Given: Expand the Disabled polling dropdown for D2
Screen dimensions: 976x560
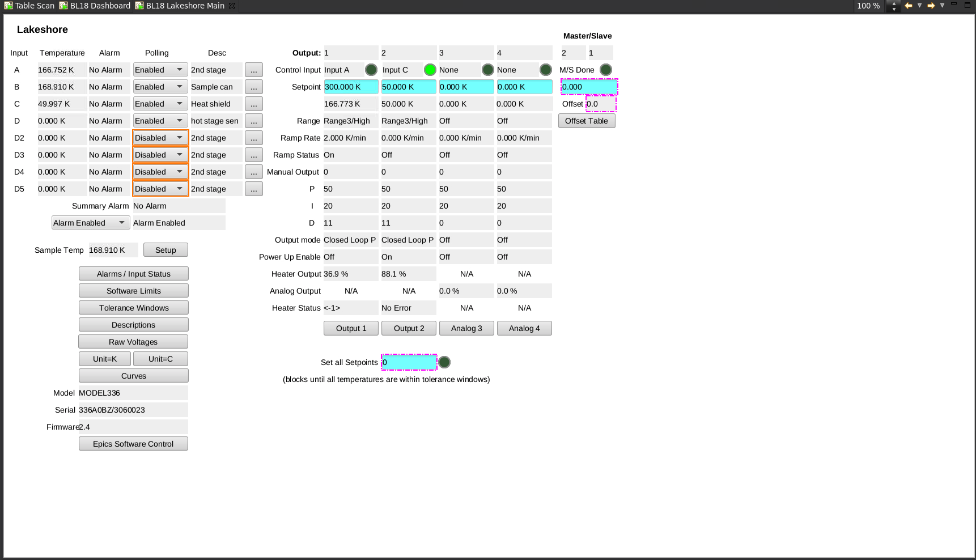Looking at the screenshot, I should (160, 138).
